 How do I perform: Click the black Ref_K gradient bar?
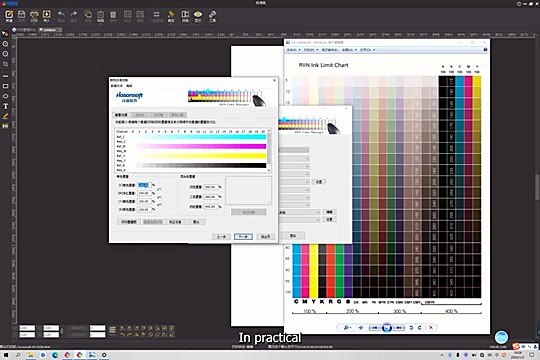coord(201,166)
